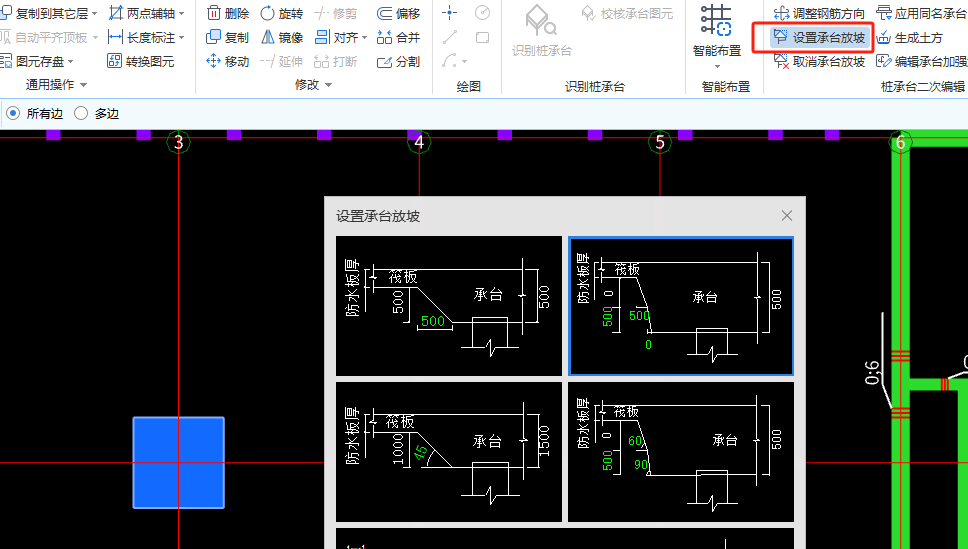Close the 设置承台放坡 dialog
968x549 pixels.
coord(786,216)
